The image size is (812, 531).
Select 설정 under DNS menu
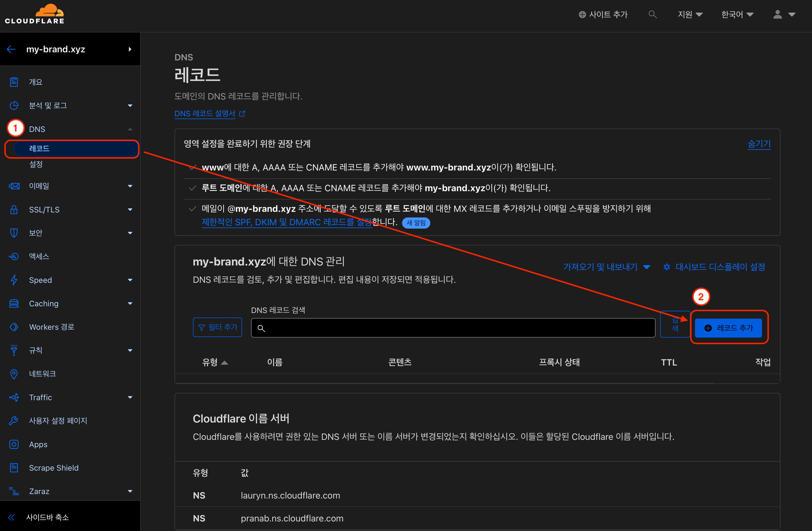[x=36, y=164]
